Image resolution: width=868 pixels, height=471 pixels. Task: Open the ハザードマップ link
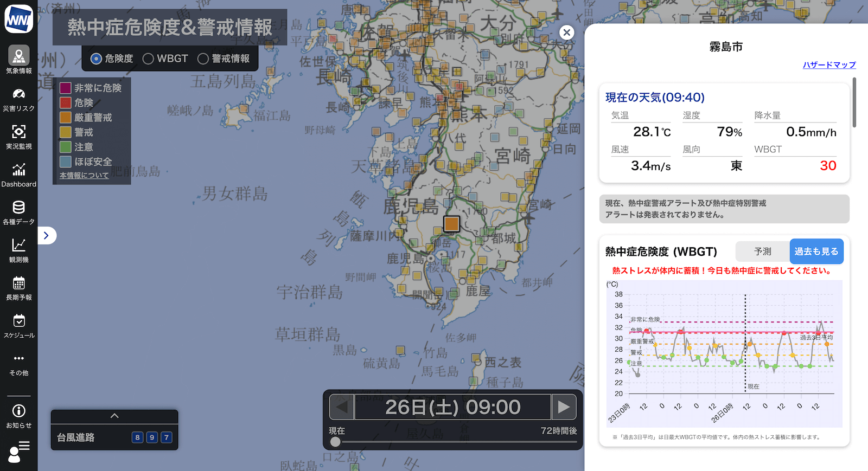point(829,65)
